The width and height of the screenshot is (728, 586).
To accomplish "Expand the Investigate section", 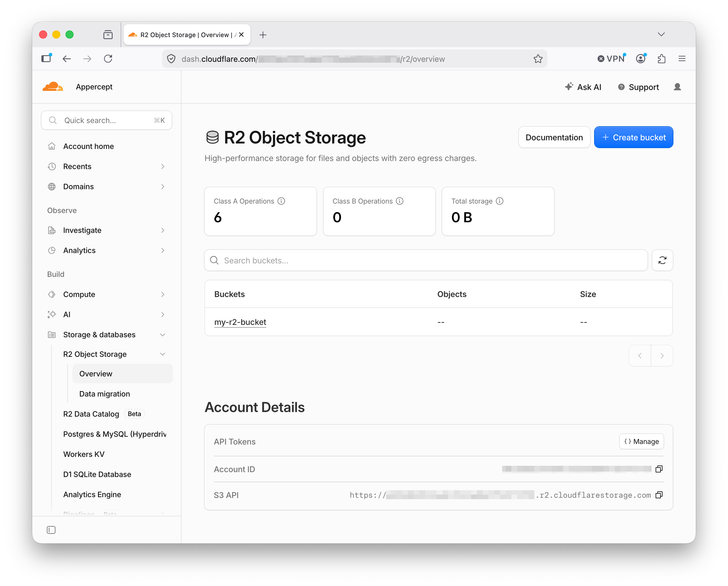I will (163, 230).
